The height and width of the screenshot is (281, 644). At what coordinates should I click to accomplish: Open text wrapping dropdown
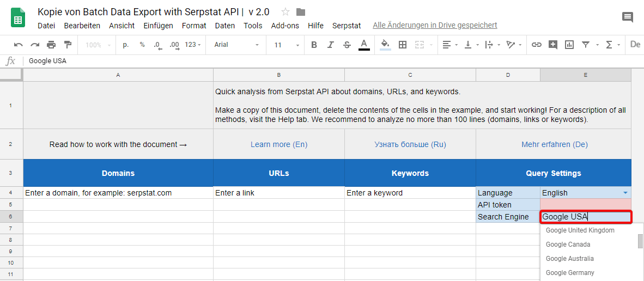coord(493,45)
